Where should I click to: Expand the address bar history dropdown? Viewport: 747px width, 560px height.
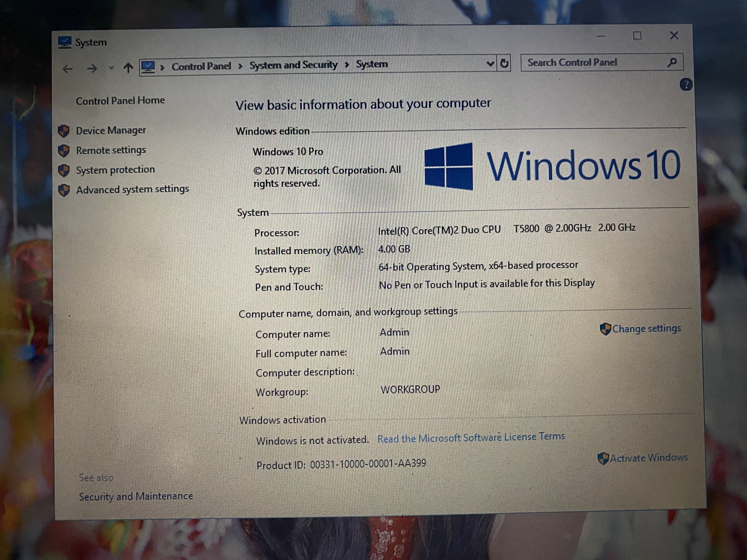(x=490, y=64)
